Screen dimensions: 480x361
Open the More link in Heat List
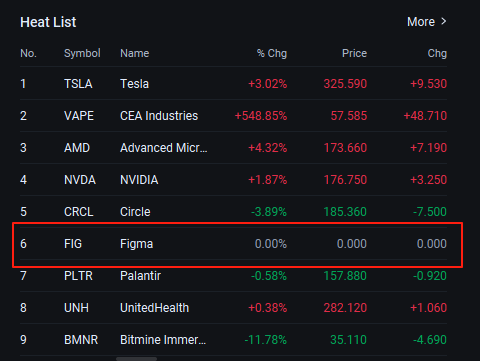[421, 22]
